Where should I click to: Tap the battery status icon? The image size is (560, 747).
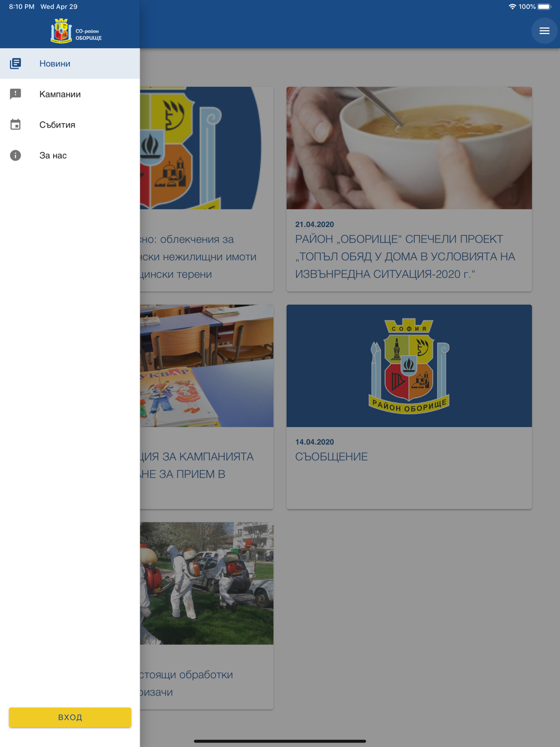pos(544,7)
